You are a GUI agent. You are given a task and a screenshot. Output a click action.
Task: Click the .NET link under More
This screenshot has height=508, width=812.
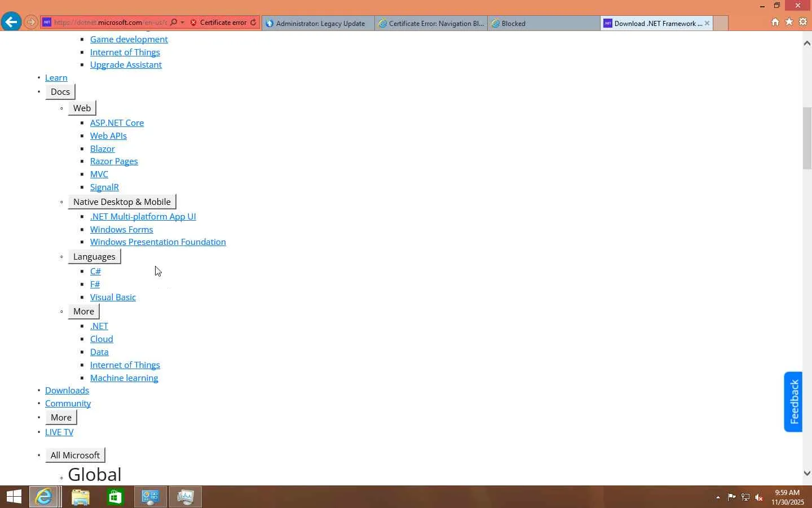point(99,326)
